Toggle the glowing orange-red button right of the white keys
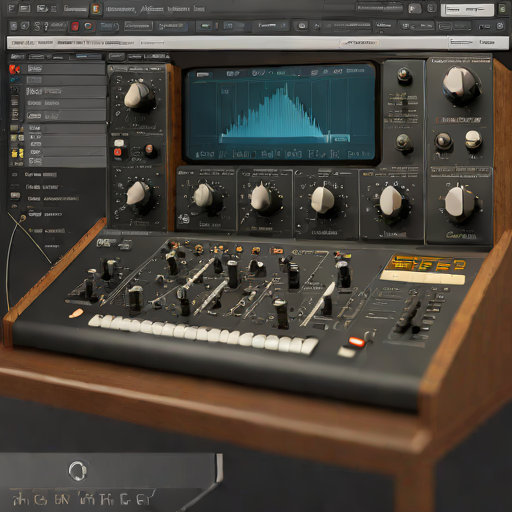 pos(356,341)
